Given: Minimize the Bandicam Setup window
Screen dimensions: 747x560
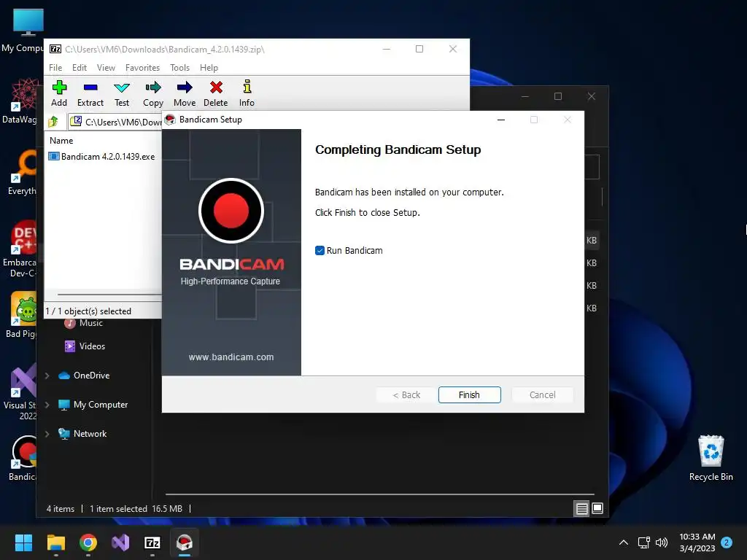Looking at the screenshot, I should click(501, 120).
